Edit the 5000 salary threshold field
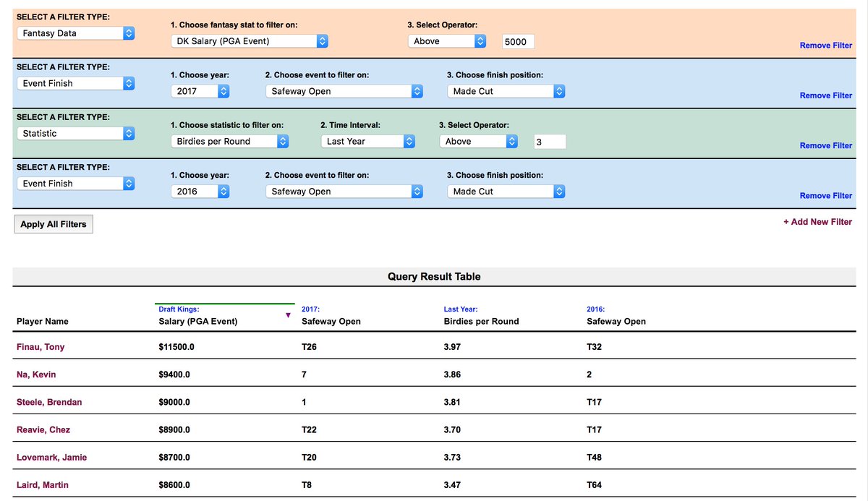Image resolution: width=868 pixels, height=501 pixels. 517,41
